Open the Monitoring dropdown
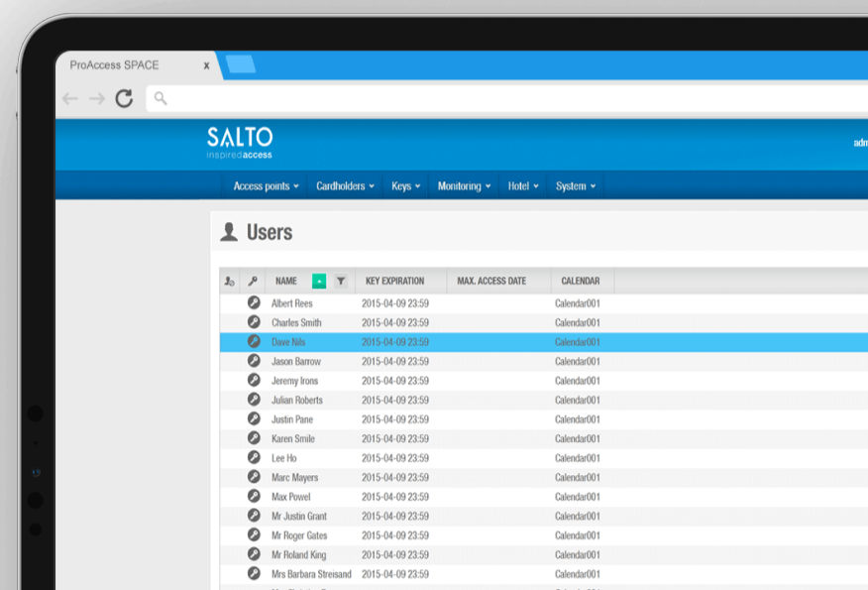 461,185
